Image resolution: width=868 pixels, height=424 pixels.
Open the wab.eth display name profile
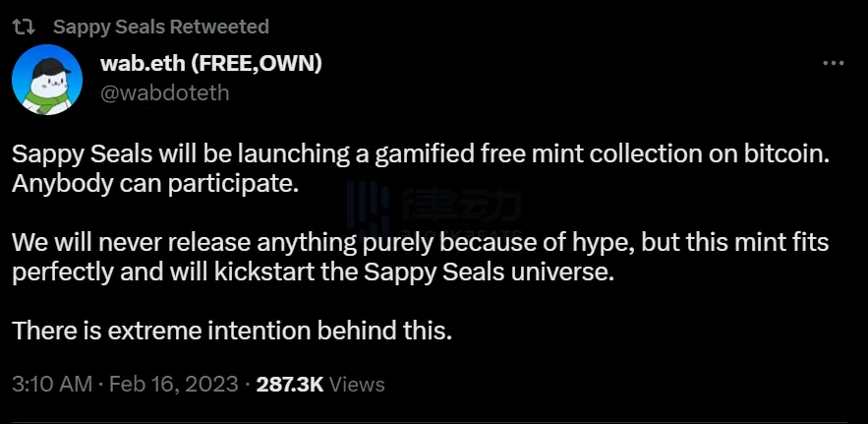(142, 64)
